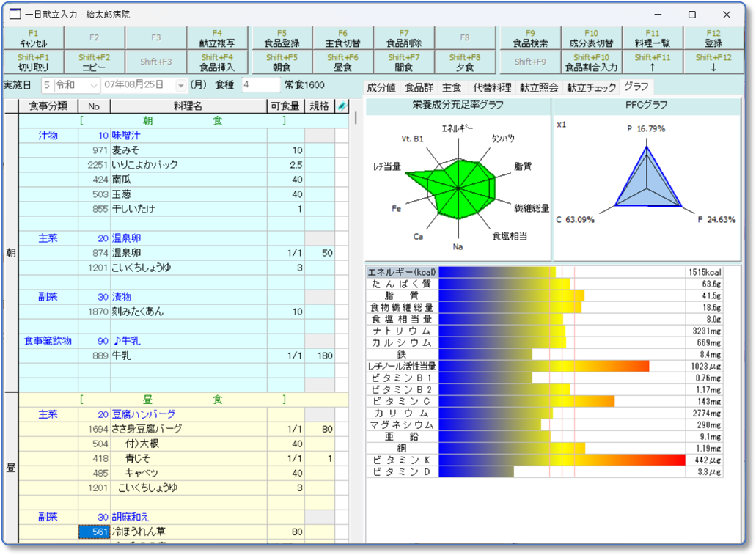The width and height of the screenshot is (756, 555).
Task: Open F11 料理一覧 dish list
Action: 653,38
